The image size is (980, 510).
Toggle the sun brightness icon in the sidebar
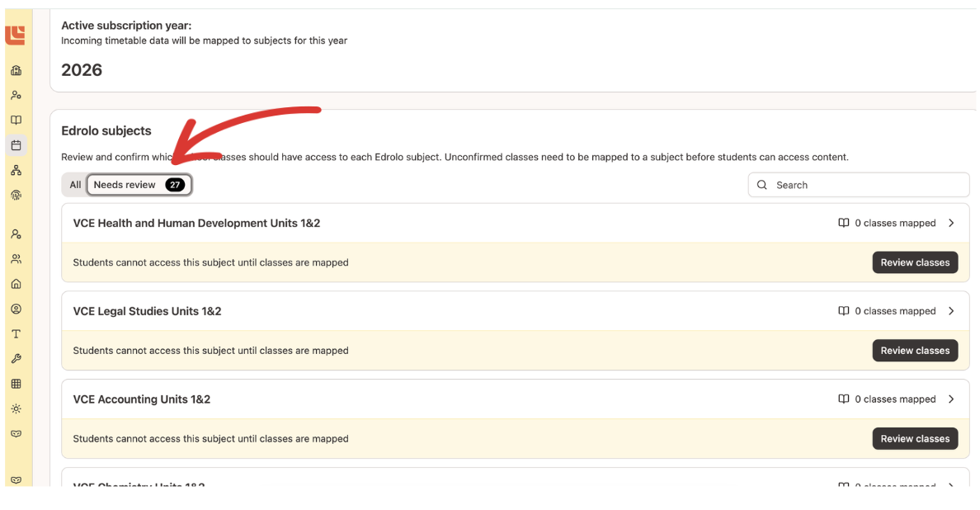tap(15, 408)
